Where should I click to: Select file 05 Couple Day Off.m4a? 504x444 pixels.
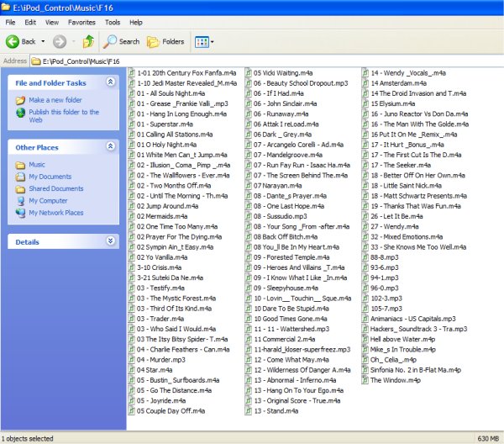click(x=171, y=411)
